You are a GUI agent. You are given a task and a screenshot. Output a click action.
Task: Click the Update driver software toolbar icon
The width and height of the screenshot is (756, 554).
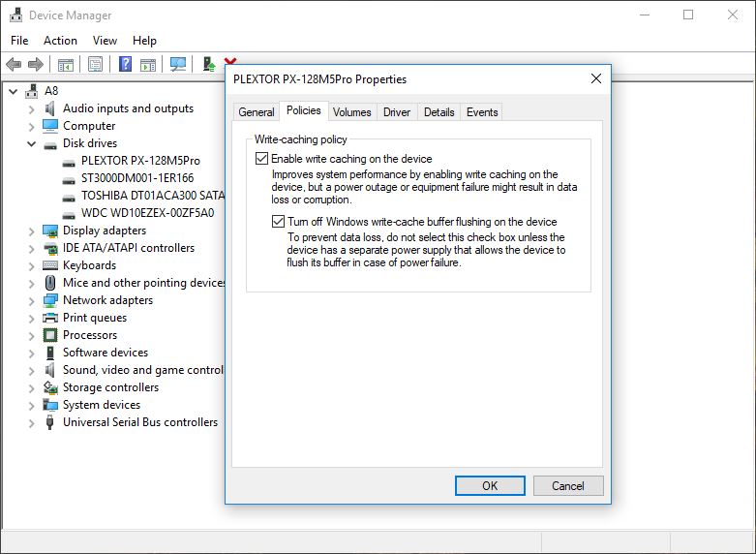coord(208,64)
